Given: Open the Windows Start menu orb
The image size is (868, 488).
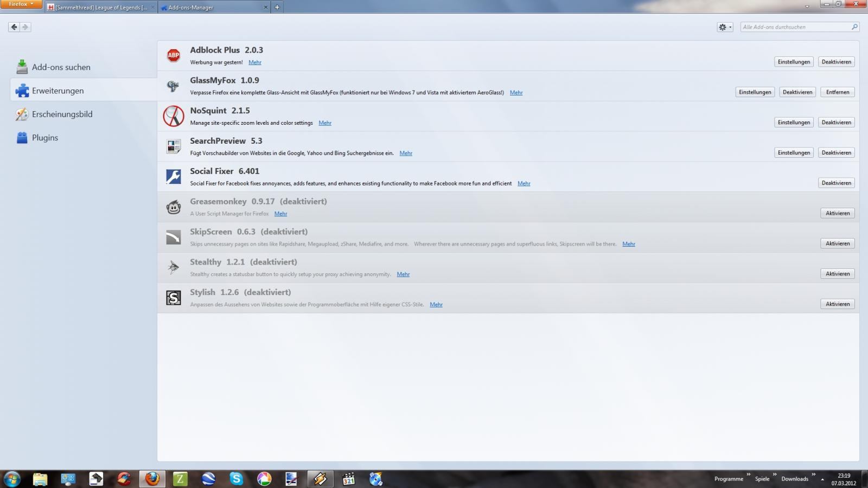Looking at the screenshot, I should (x=12, y=479).
